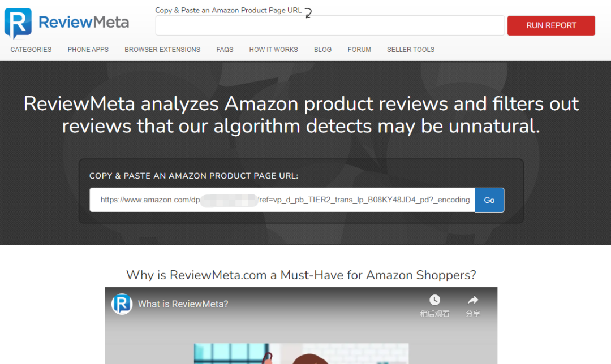611x364 pixels.
Task: Click the Watch Later clock icon
Action: coord(434,300)
